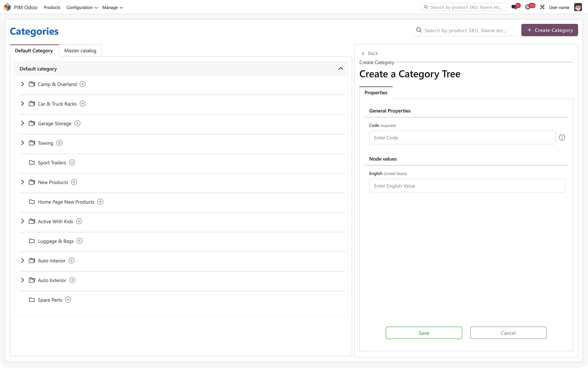
Task: Click the plus icon beside Garage Storage
Action: (77, 123)
